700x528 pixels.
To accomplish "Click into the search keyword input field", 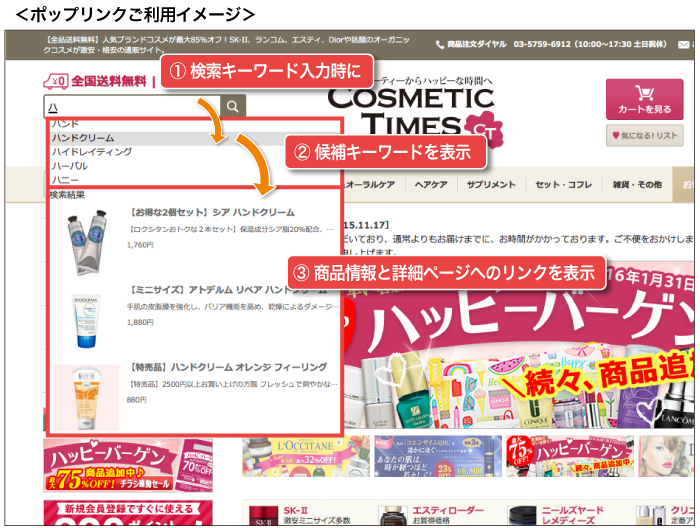I will pos(132,106).
